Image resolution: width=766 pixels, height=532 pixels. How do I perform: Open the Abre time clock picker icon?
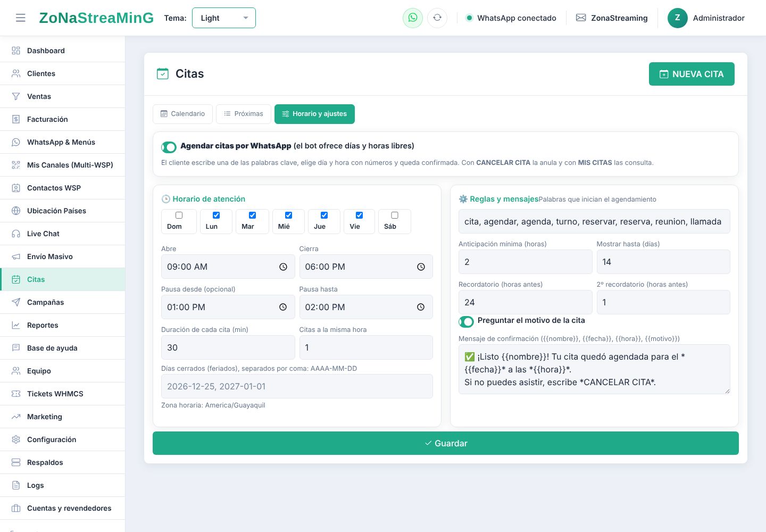(x=283, y=267)
